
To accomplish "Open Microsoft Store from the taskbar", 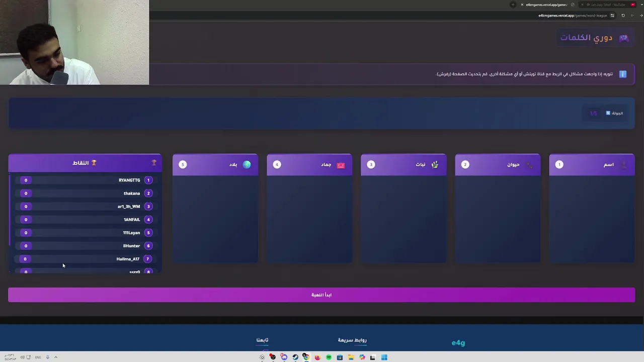I will tap(340, 357).
